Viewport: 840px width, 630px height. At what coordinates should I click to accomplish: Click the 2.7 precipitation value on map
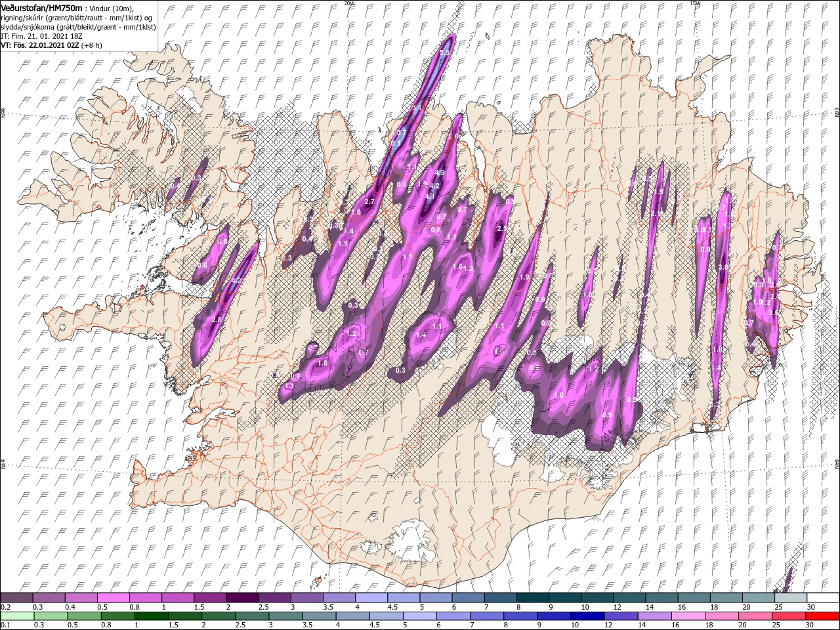(369, 201)
